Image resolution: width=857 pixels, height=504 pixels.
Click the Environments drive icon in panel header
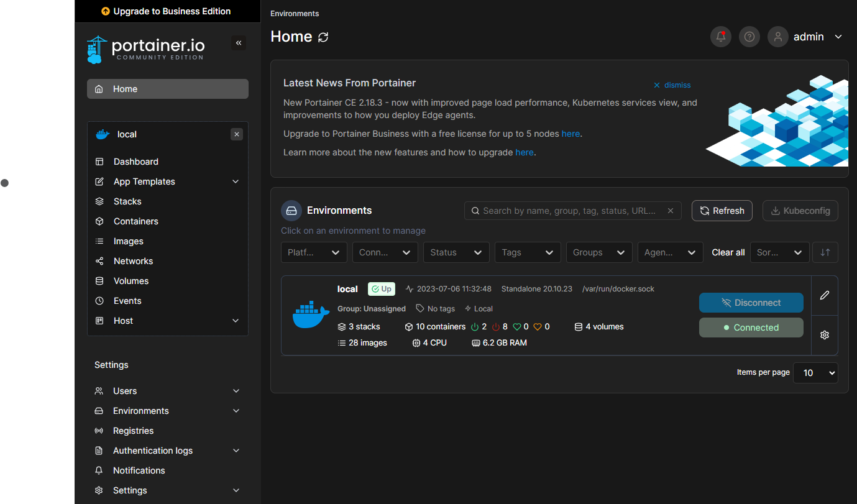(291, 211)
